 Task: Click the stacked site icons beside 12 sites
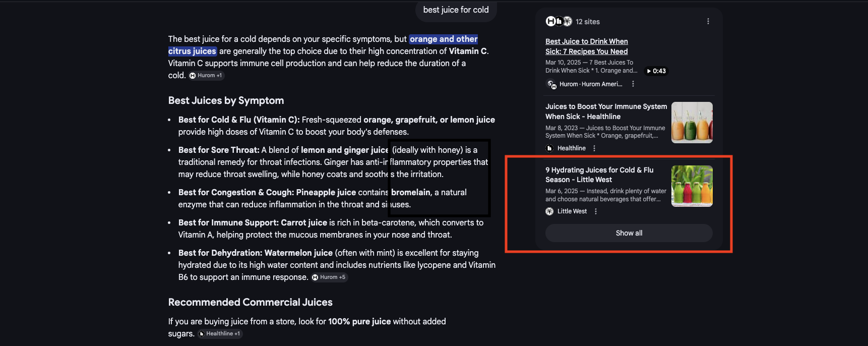(559, 22)
